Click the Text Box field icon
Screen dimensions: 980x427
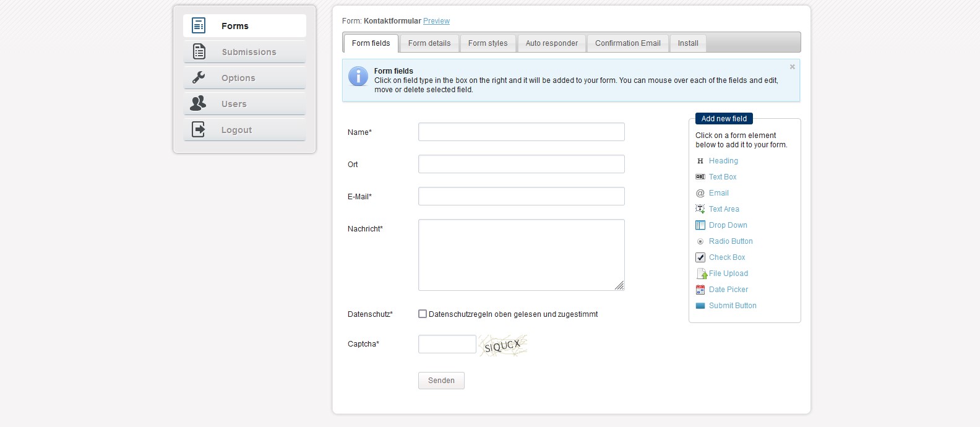click(x=700, y=177)
